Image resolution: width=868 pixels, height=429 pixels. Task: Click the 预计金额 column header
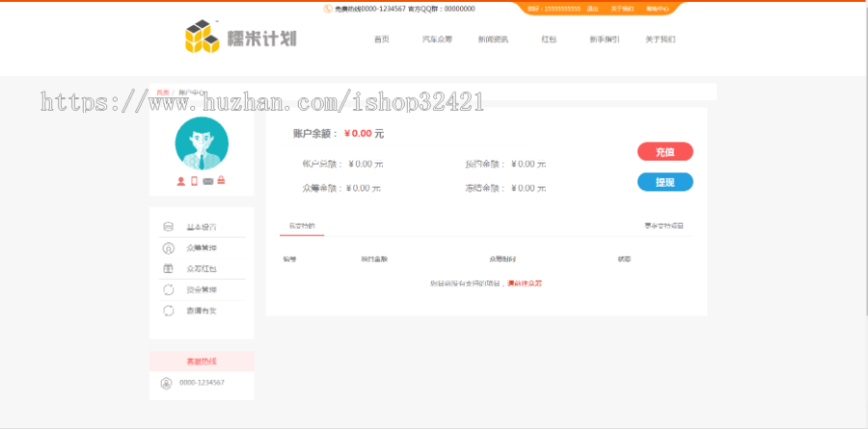point(374,259)
